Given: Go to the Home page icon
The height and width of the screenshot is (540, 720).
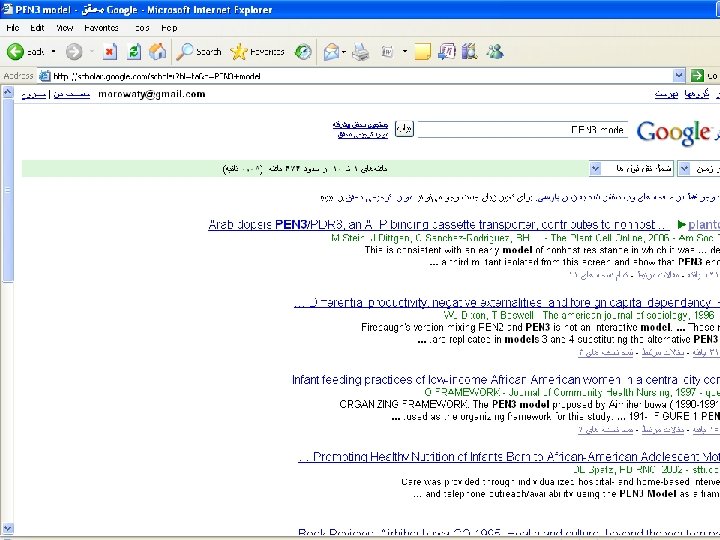Looking at the screenshot, I should pyautogui.click(x=158, y=52).
